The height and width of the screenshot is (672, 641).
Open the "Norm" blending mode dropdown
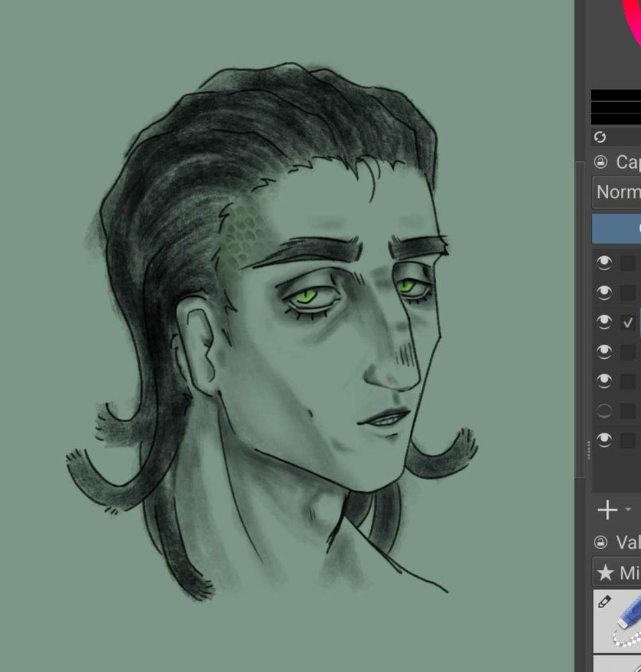click(x=617, y=192)
